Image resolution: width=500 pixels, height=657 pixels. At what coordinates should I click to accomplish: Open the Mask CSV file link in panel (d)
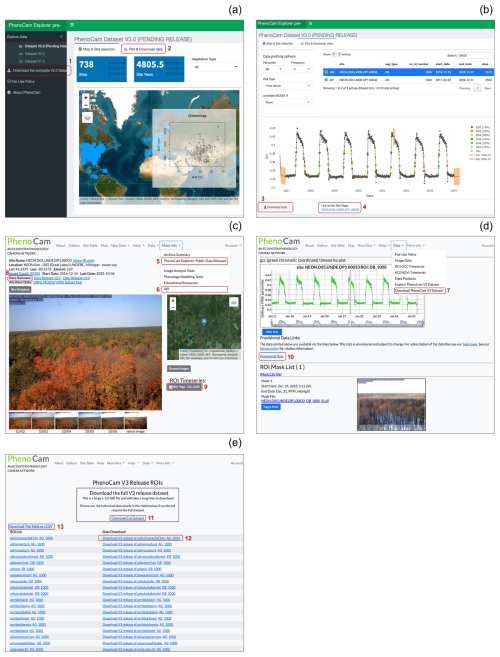[x=271, y=374]
